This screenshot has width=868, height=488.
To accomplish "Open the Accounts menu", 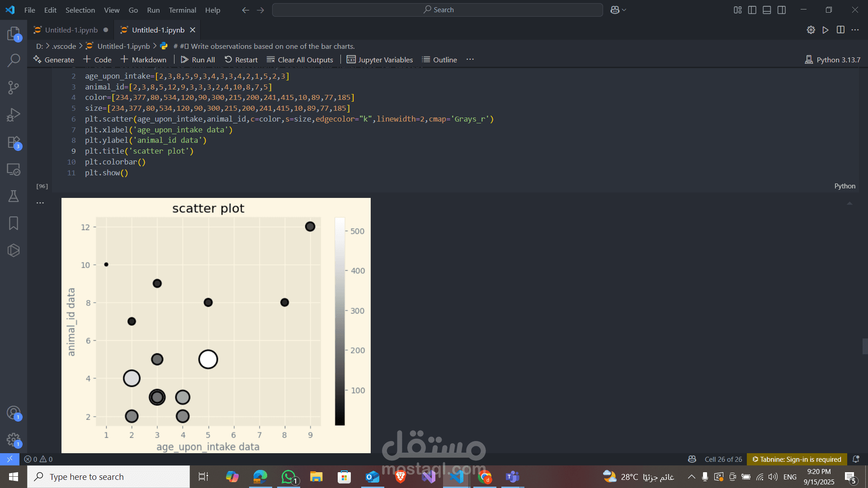I will tap(14, 413).
